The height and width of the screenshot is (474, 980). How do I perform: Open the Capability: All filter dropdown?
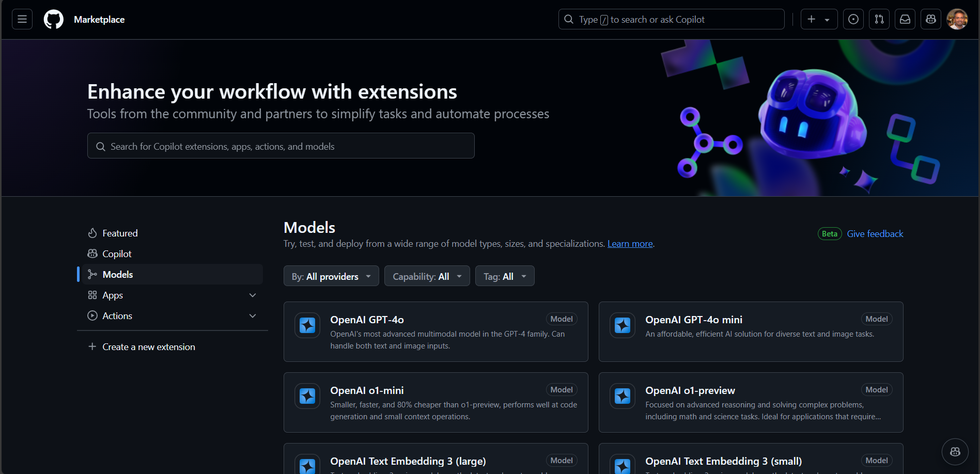pos(427,276)
